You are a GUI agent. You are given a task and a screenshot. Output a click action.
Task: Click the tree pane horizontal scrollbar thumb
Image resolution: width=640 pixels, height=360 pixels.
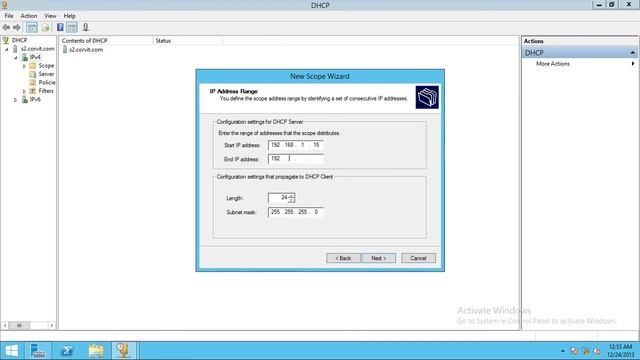[x=19, y=325]
